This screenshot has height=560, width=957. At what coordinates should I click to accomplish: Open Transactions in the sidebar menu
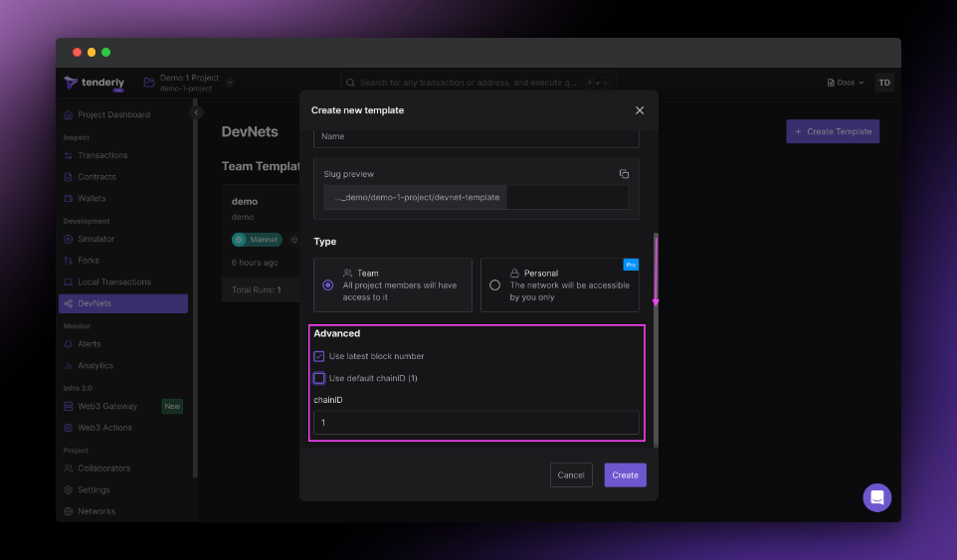[102, 155]
